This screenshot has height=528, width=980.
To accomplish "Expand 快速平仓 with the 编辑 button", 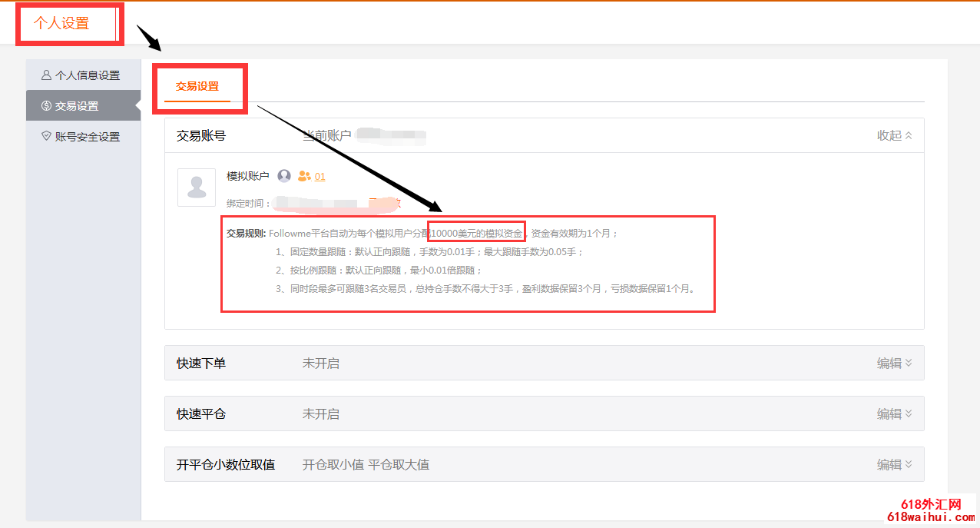I will (894, 413).
